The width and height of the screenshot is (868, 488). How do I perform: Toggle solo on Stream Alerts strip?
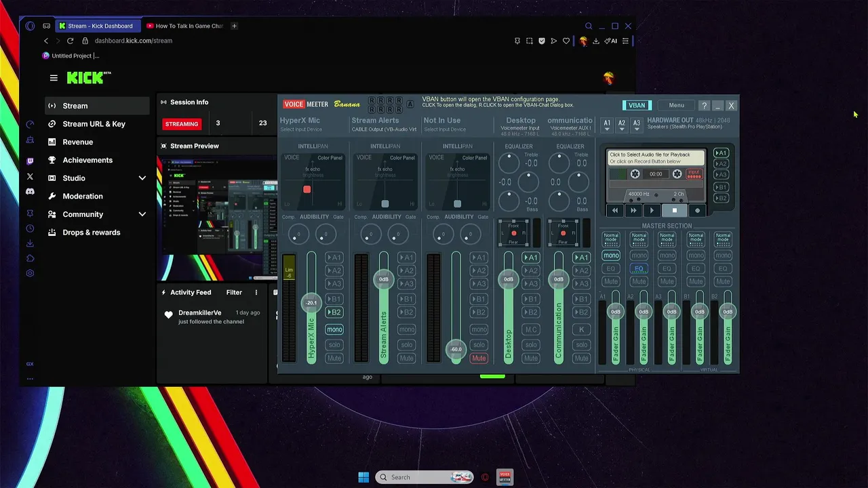click(x=406, y=344)
